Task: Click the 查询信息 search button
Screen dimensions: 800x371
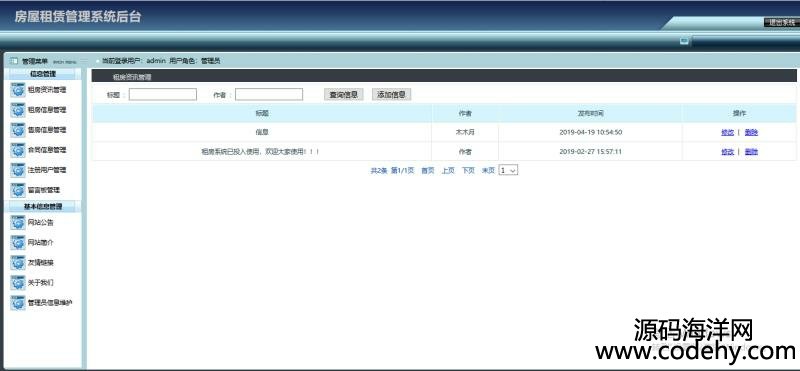Action: [343, 94]
